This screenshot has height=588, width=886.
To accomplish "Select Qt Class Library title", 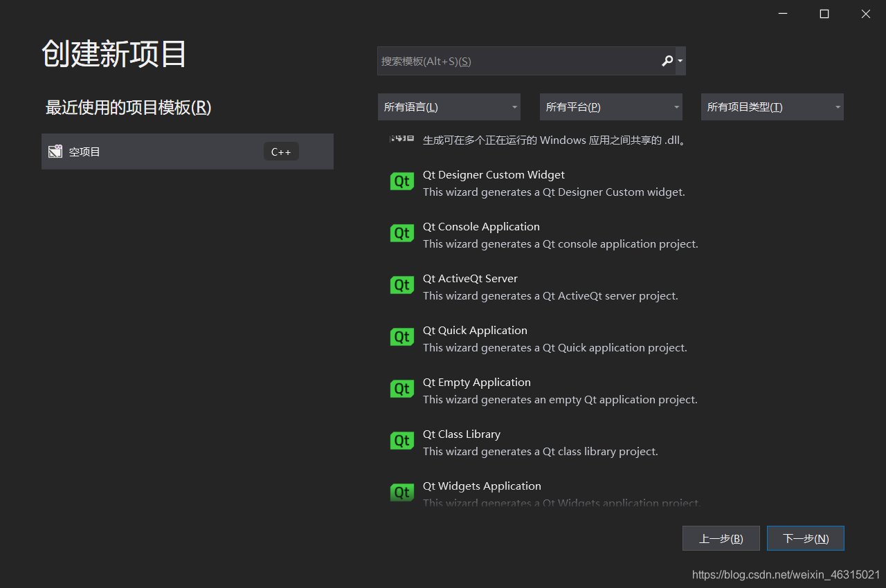I will click(x=462, y=434).
